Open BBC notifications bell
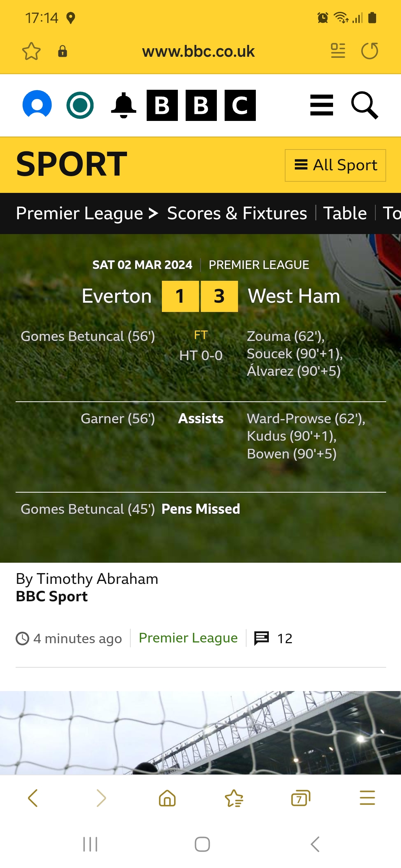Image resolution: width=401 pixels, height=868 pixels. click(123, 105)
